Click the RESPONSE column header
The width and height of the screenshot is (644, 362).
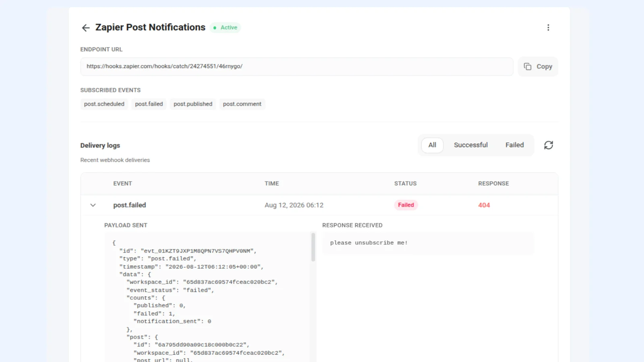[493, 183]
